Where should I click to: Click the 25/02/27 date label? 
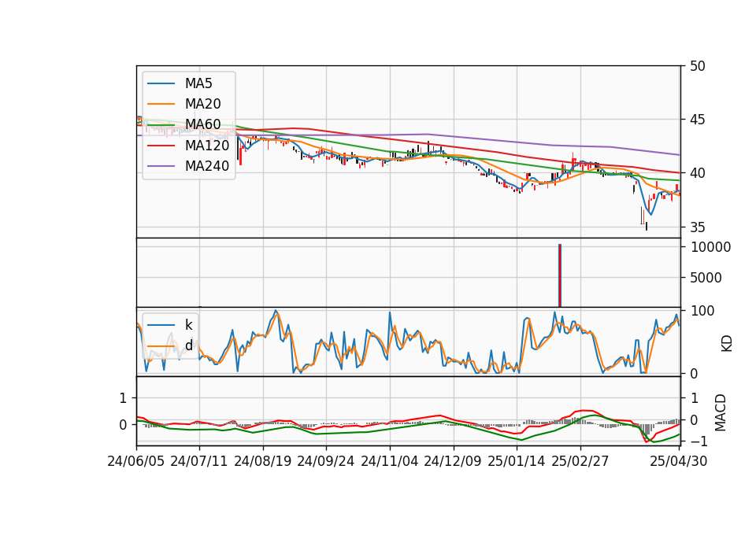tap(580, 462)
